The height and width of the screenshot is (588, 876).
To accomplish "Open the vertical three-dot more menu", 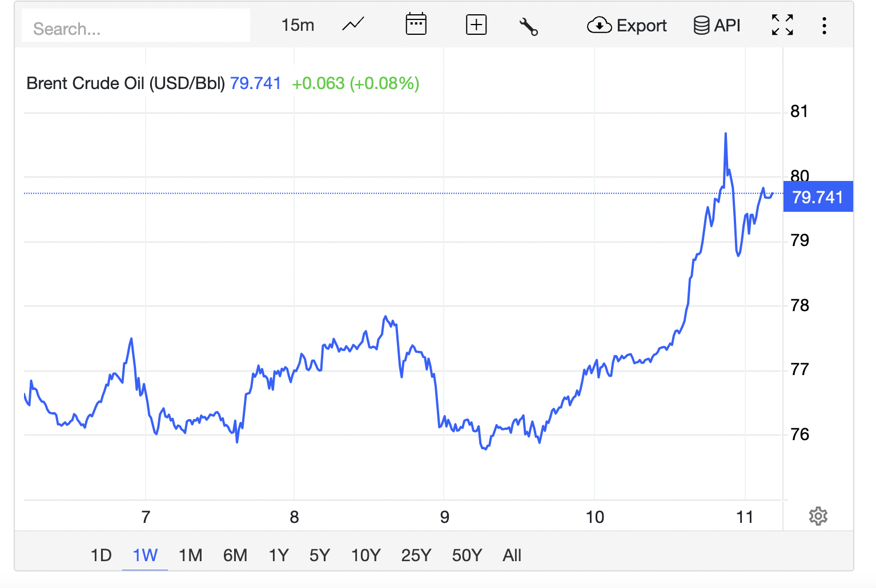I will click(x=824, y=25).
